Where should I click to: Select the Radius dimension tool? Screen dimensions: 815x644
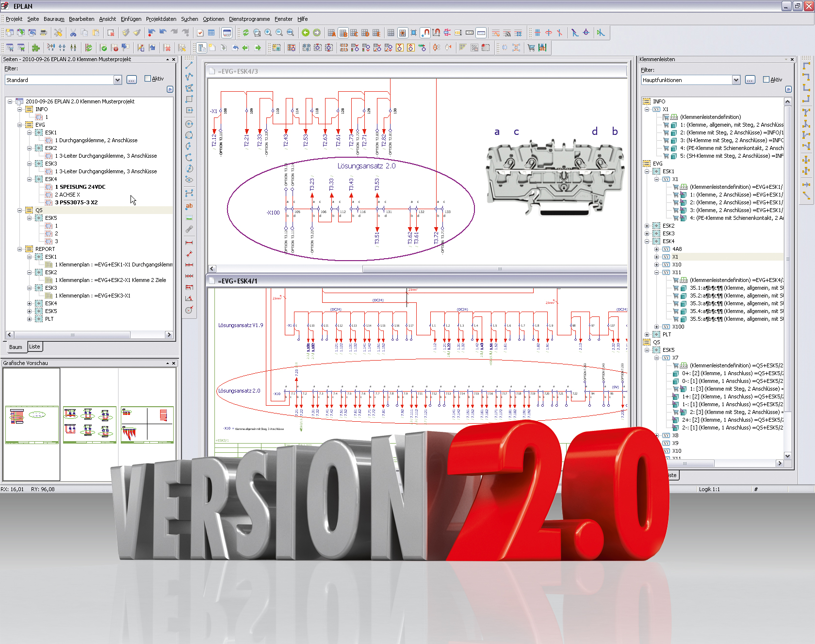tap(189, 310)
